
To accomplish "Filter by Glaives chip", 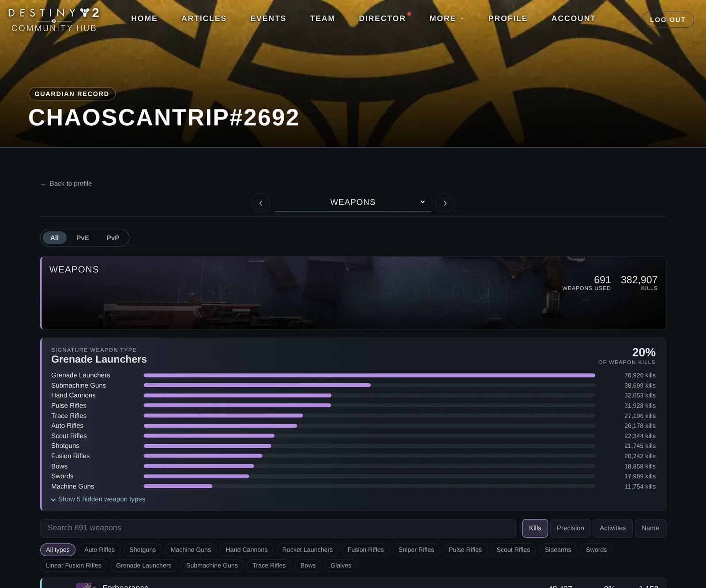I will 341,566.
